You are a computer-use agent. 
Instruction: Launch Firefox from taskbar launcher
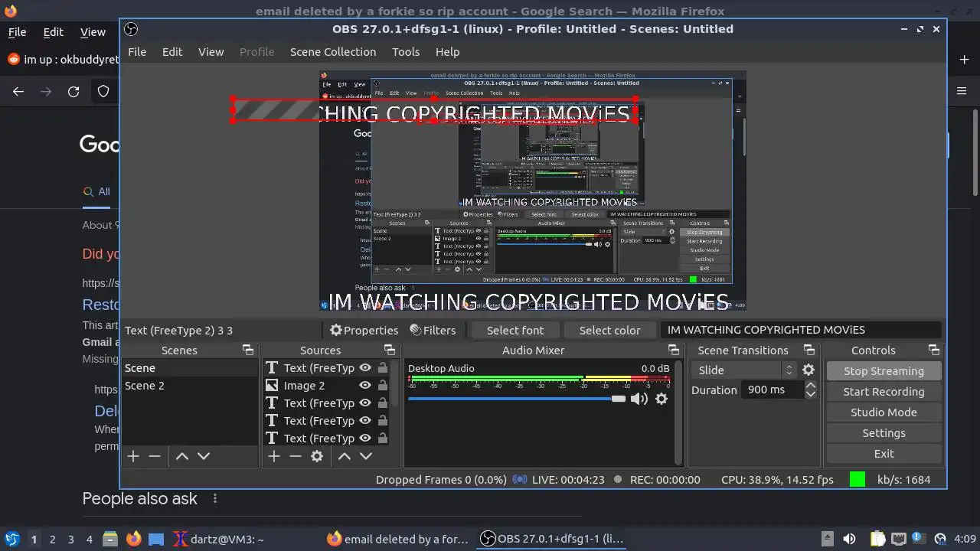[133, 539]
